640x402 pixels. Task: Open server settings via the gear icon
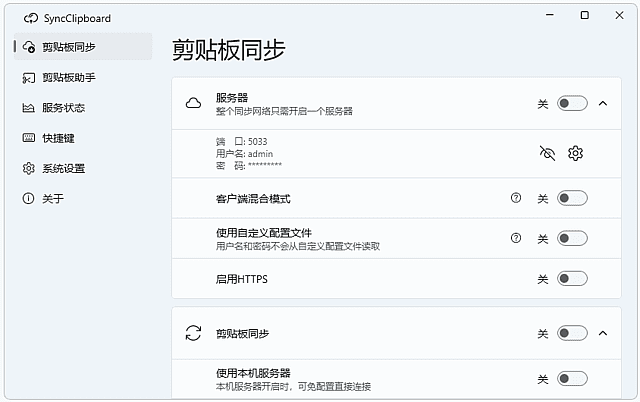pos(576,153)
